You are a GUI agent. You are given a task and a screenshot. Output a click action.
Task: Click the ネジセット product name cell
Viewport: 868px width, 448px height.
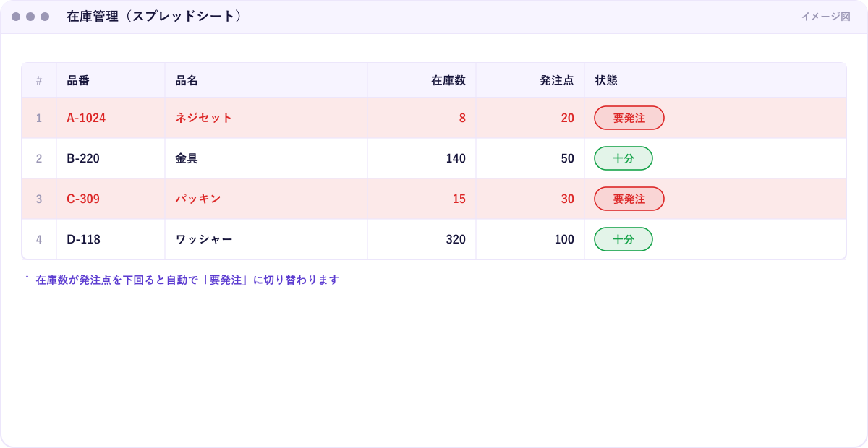click(266, 118)
